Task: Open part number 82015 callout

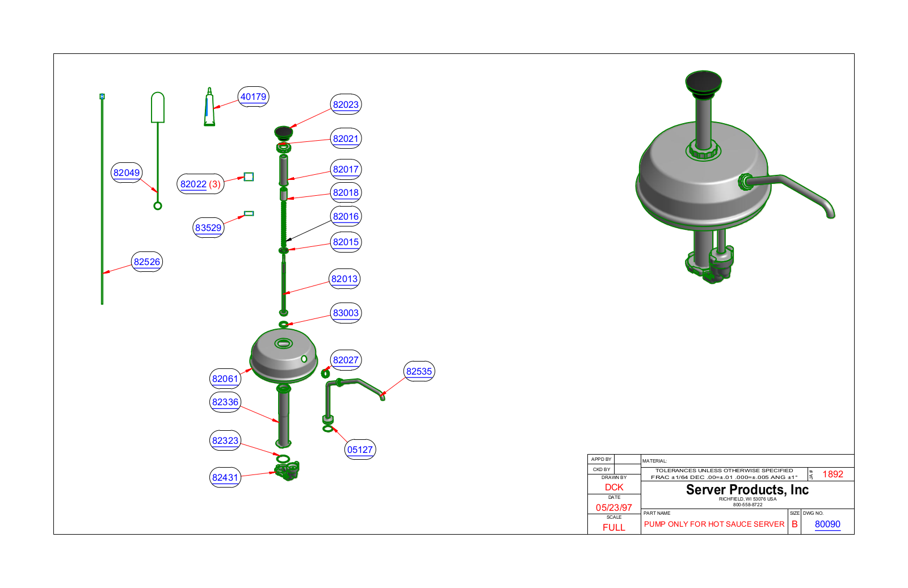Action: (346, 242)
